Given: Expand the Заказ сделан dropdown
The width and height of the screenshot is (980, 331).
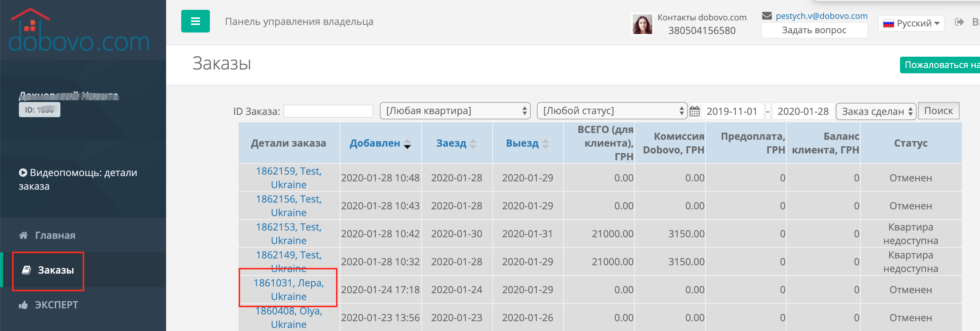Looking at the screenshot, I should 876,111.
